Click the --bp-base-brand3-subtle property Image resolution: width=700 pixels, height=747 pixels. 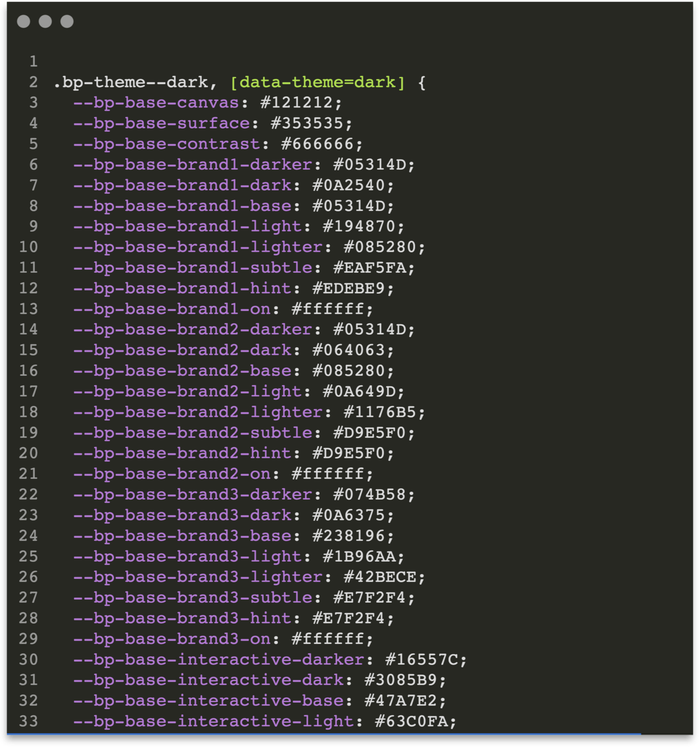click(193, 598)
